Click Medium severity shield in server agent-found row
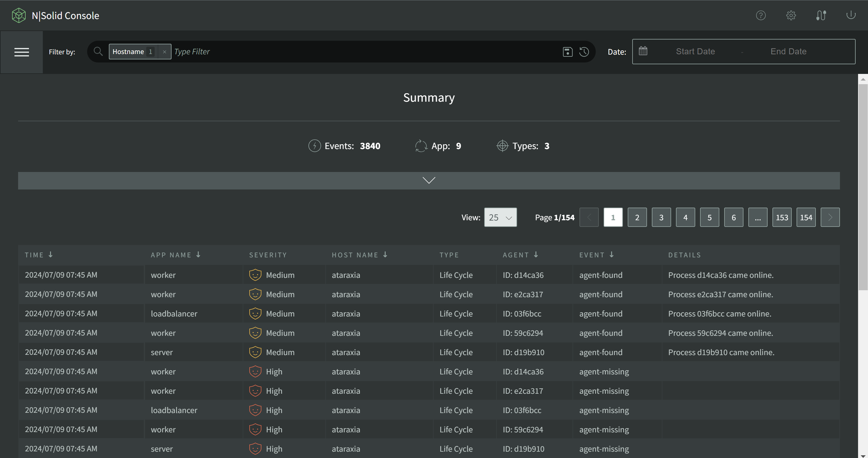The image size is (868, 458). (255, 352)
